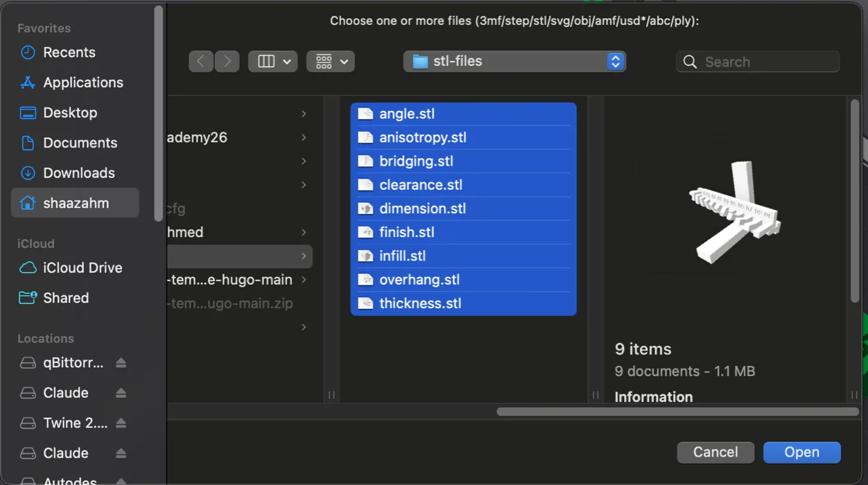Select the thickness.stl file
The width and height of the screenshot is (868, 485).
[x=463, y=303]
